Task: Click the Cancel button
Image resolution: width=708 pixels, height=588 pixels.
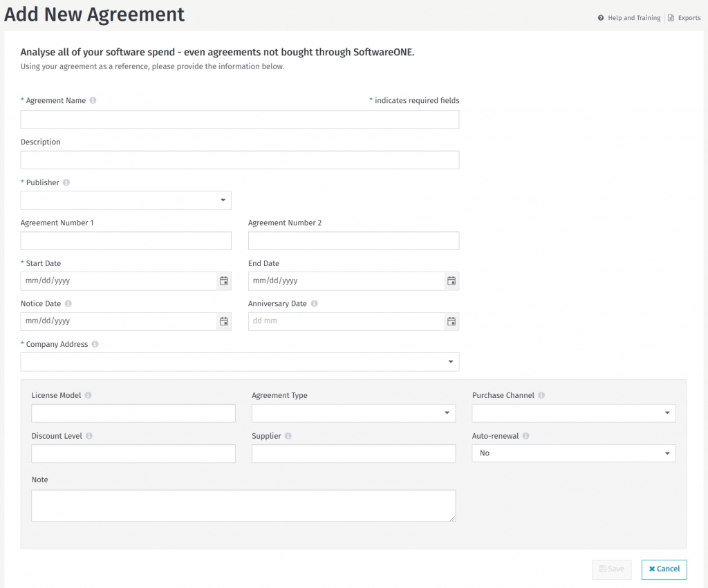Action: 664,569
